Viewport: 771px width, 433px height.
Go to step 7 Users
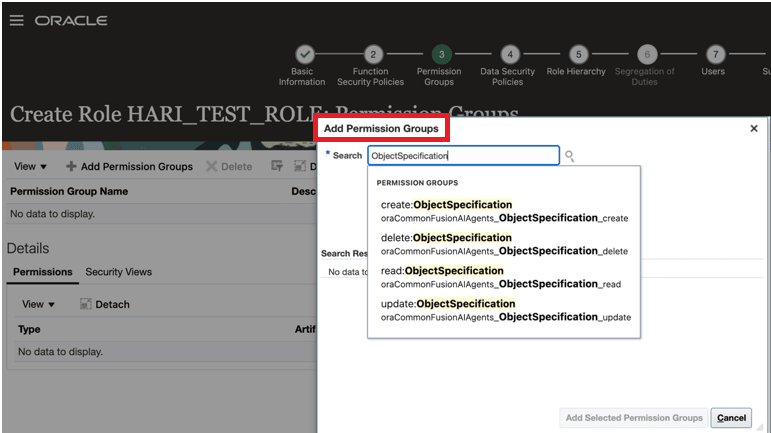715,54
